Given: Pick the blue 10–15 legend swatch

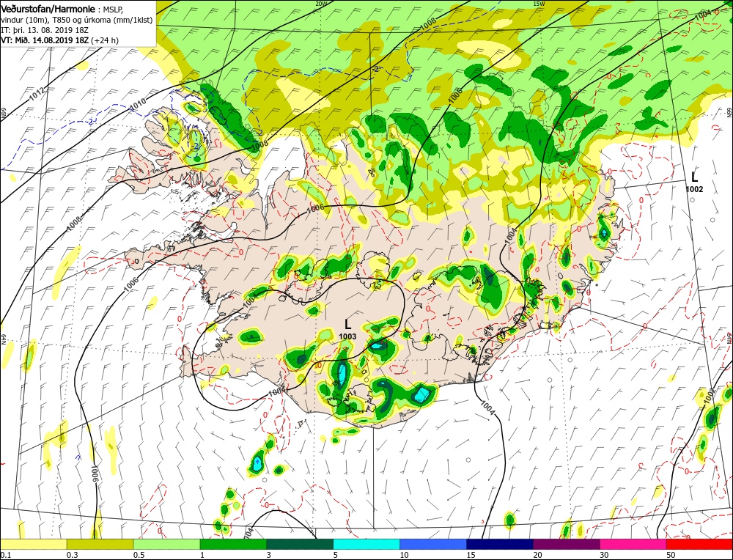Looking at the screenshot, I should (433, 544).
